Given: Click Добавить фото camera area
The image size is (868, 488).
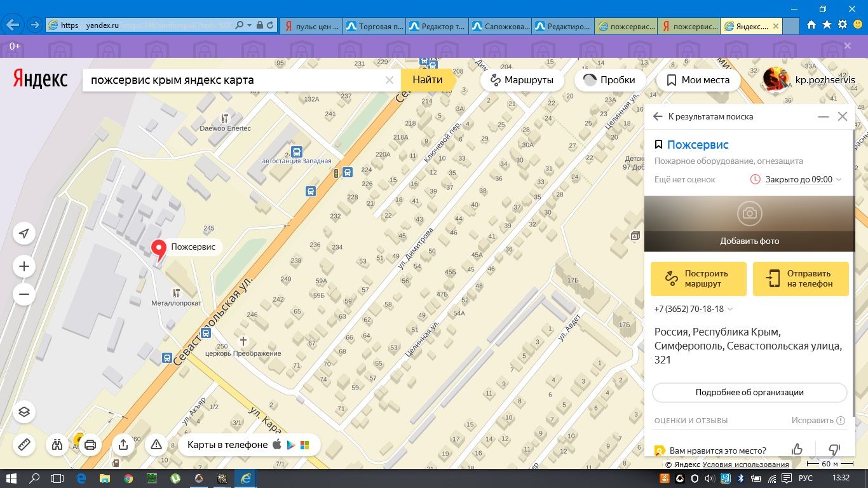Looking at the screenshot, I should [x=750, y=223].
